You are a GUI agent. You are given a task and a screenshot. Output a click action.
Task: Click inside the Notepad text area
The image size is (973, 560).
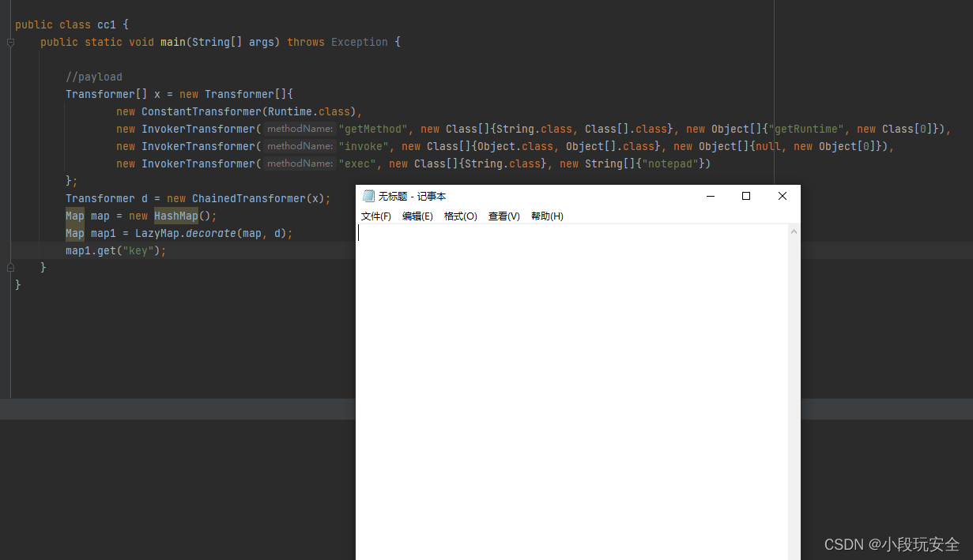(572, 392)
